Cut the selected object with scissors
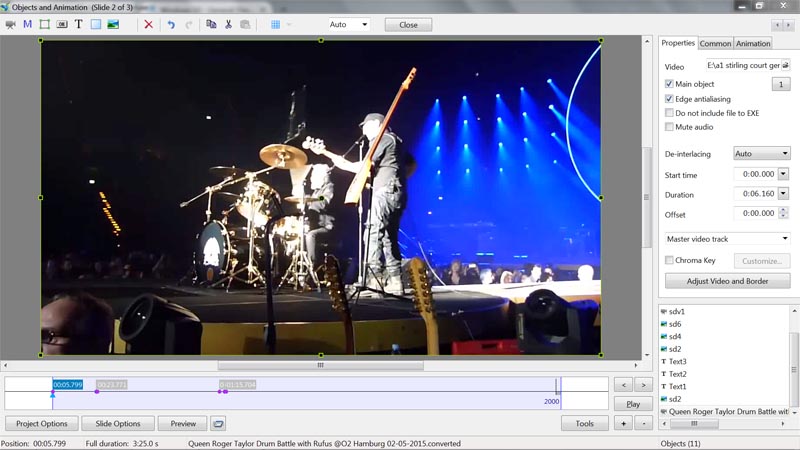Screen dimensions: 800x450 [228, 24]
